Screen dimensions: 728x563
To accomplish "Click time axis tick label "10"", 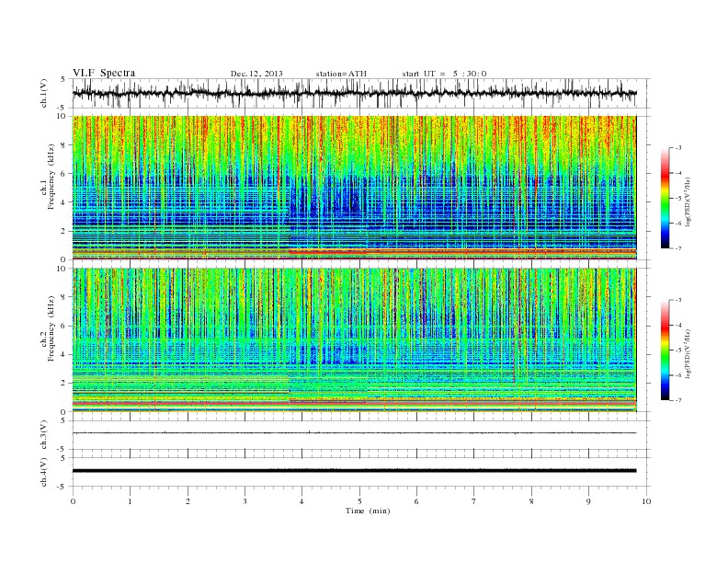I will click(x=646, y=501).
